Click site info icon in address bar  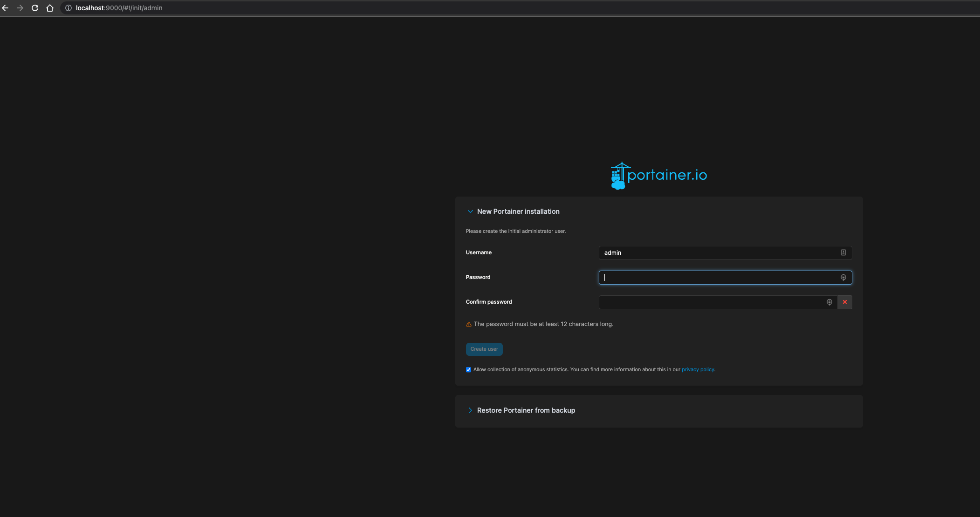pyautogui.click(x=69, y=8)
